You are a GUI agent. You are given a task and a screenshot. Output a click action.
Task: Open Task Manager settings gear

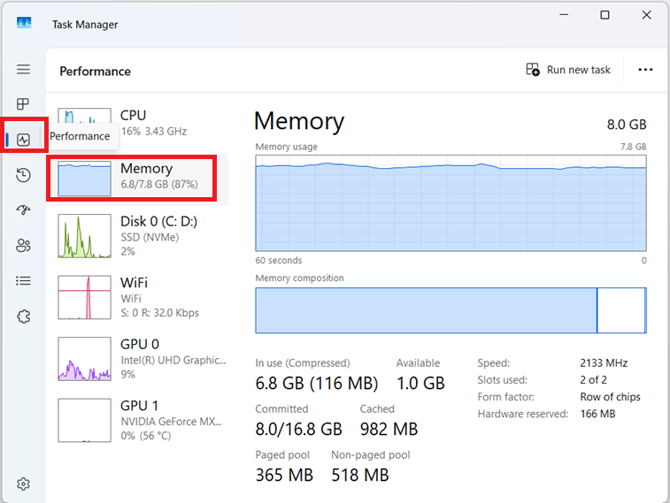[23, 484]
